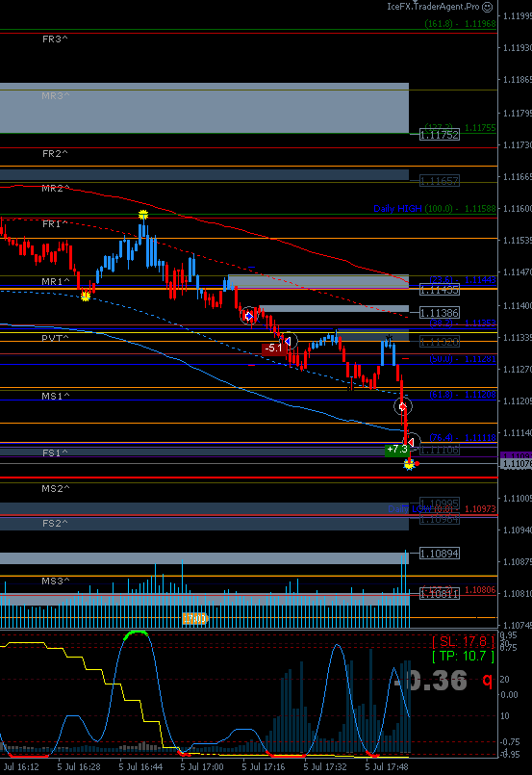Click the 5 Jul 16:44 time label
The height and width of the screenshot is (775, 532).
point(140,767)
